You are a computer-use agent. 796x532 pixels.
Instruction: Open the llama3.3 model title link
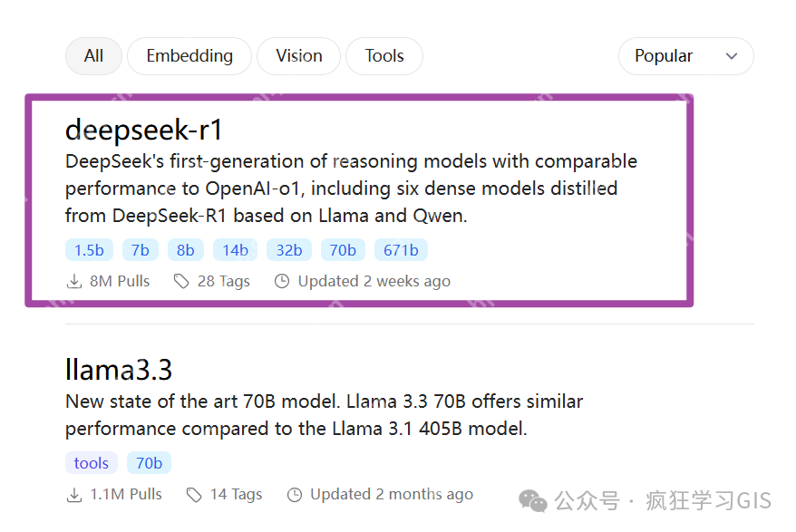coord(119,370)
